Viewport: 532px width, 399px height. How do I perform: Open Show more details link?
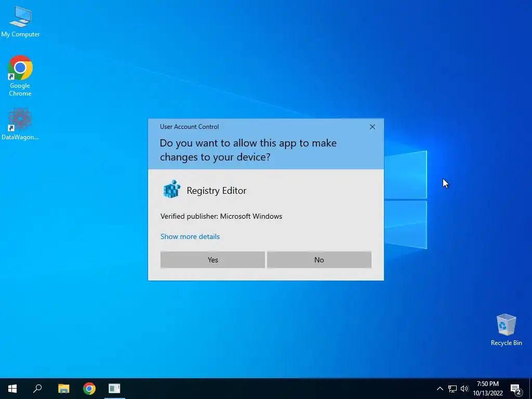[190, 236]
